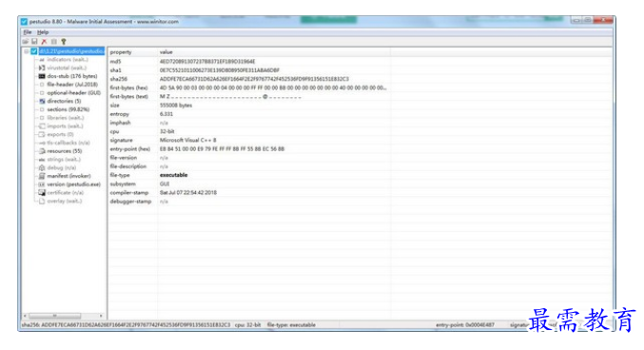Select directories (5) tree item
Viewport: 644px width, 350px height.
point(64,101)
